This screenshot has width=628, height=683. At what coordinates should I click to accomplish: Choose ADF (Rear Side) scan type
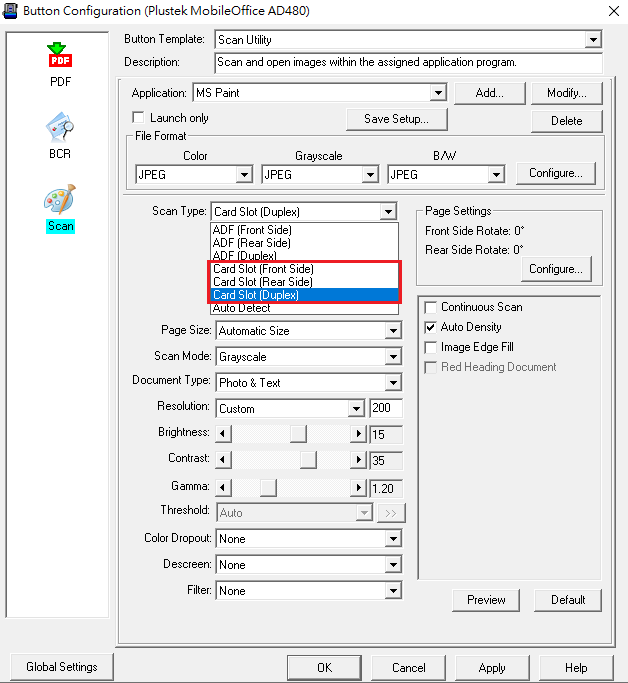click(x=252, y=243)
